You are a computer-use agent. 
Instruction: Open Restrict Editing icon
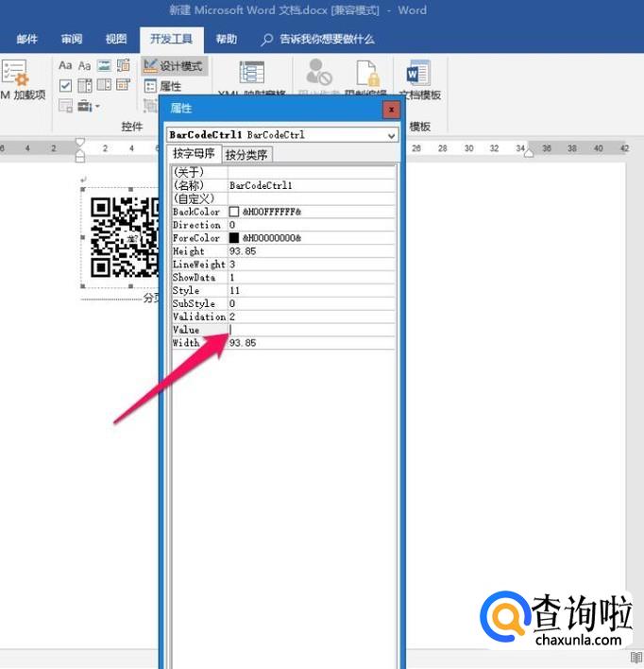(x=366, y=73)
